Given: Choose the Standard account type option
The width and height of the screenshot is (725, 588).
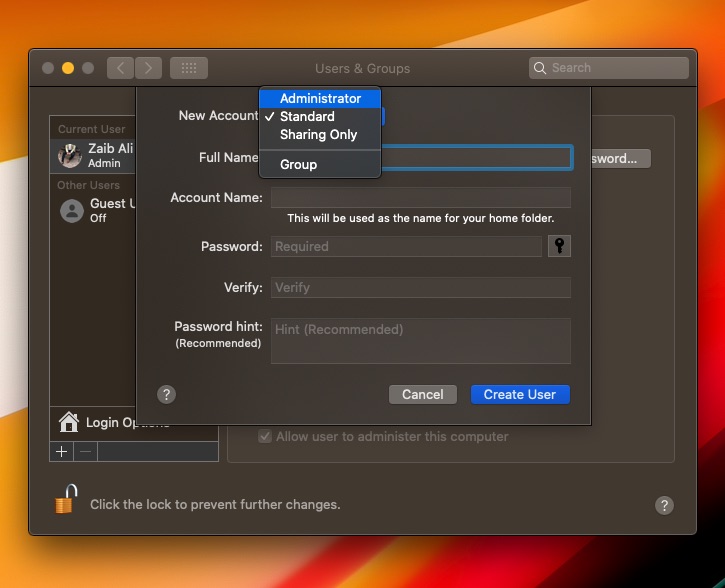Looking at the screenshot, I should tap(320, 116).
